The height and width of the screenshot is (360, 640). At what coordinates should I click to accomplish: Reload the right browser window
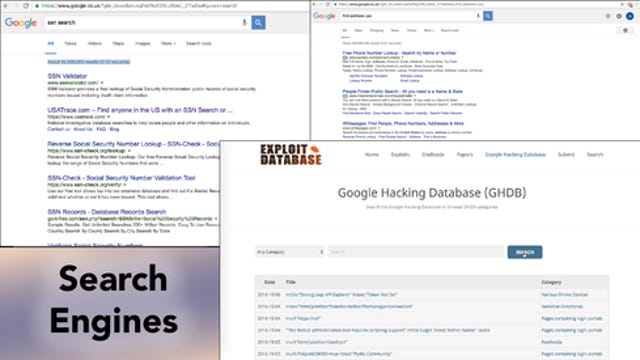tap(328, 4)
